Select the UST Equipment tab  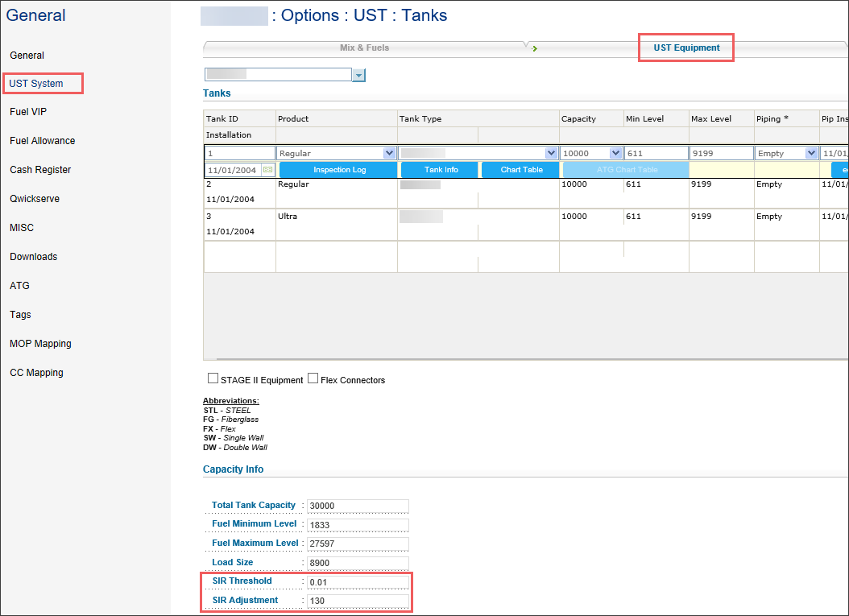tap(686, 48)
